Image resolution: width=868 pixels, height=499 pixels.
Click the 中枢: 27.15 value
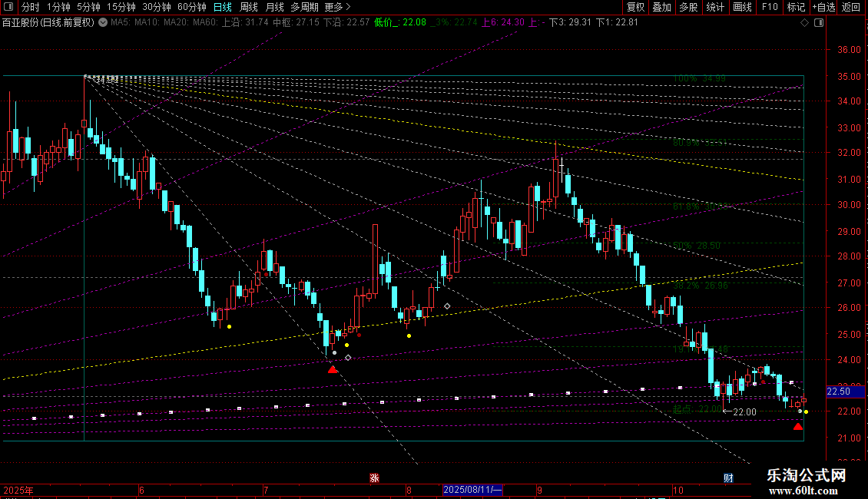click(297, 23)
